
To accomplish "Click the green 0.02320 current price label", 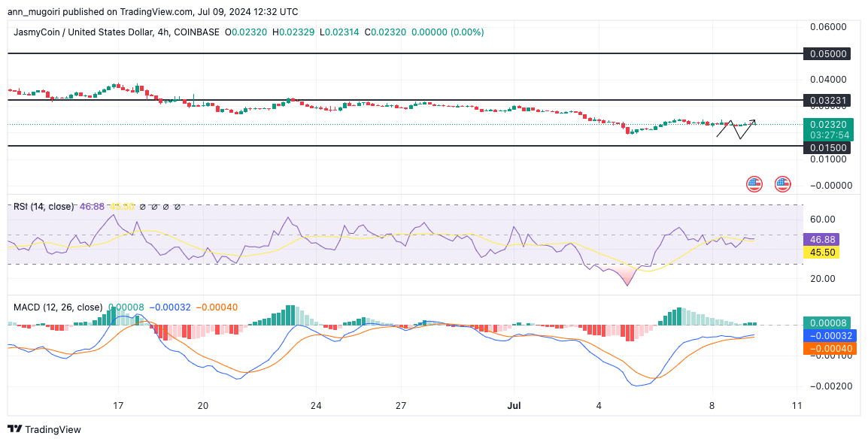I will tap(827, 125).
